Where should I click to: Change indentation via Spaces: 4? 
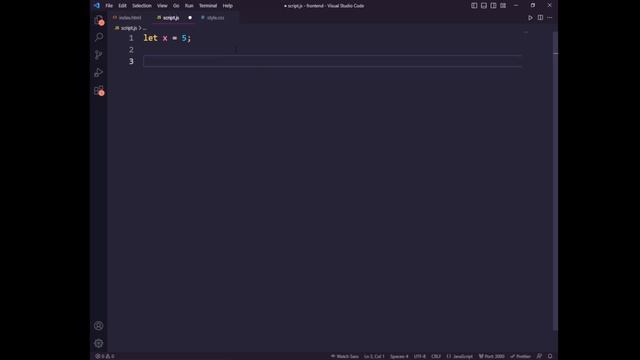point(399,356)
